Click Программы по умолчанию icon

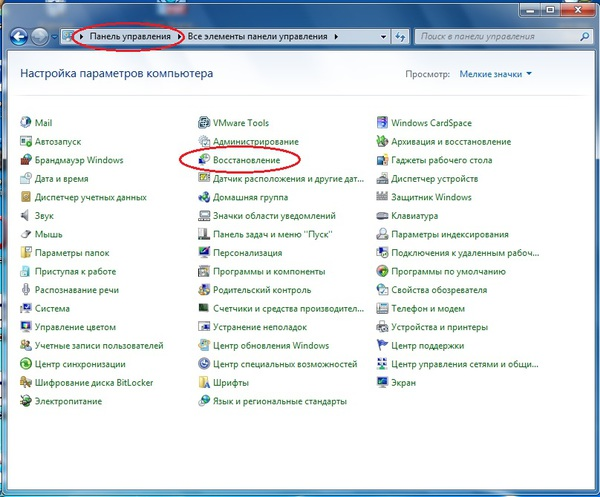coord(382,271)
